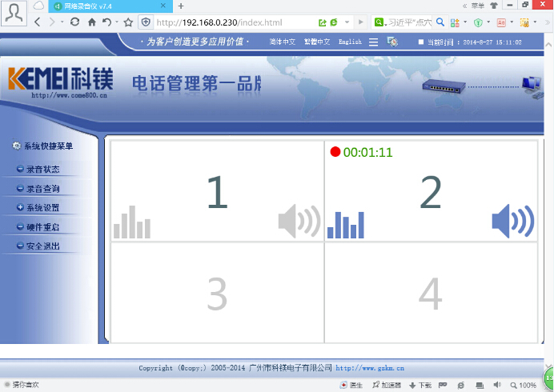Click channel 1 gray level bars icon
The width and height of the screenshot is (554, 392).
132,222
